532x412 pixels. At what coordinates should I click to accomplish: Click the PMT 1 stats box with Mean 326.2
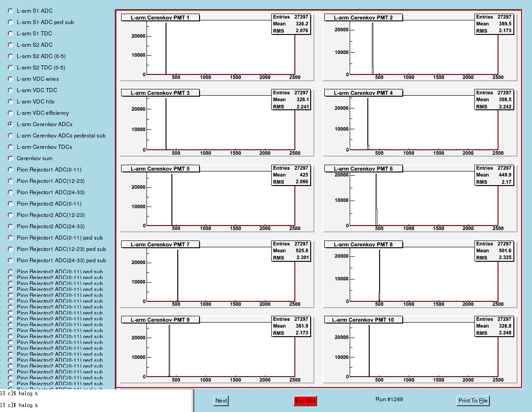pyautogui.click(x=291, y=24)
